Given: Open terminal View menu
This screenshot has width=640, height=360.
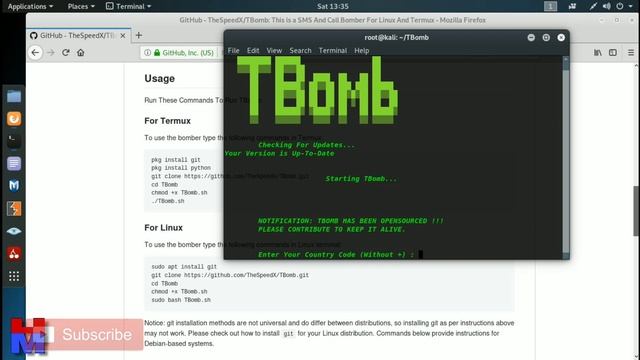Looking at the screenshot, I should [274, 51].
